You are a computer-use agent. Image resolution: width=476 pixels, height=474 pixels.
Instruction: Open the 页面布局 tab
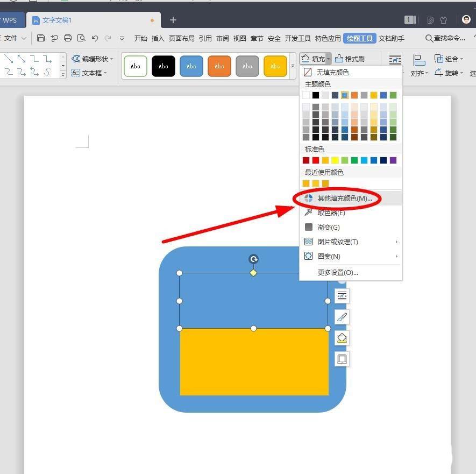[x=181, y=38]
